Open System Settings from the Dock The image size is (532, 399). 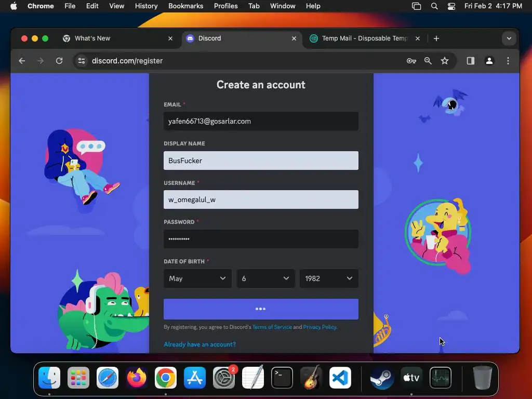(224, 378)
